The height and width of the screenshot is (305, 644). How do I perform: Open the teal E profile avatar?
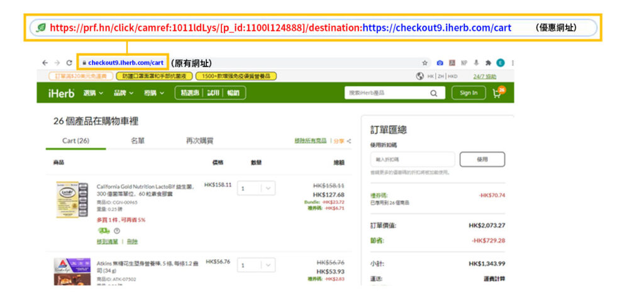pyautogui.click(x=500, y=63)
